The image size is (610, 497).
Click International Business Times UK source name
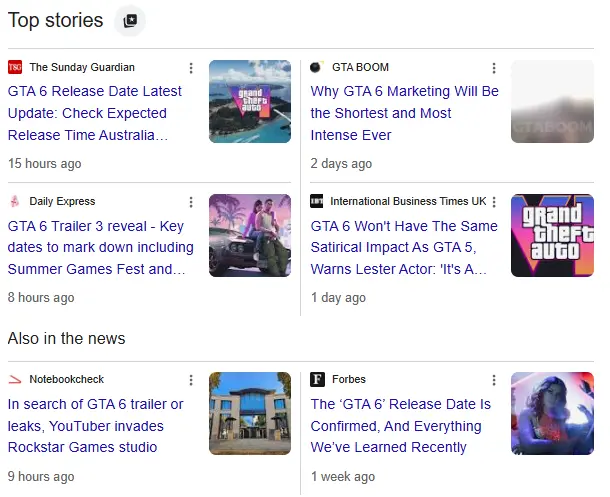tap(408, 201)
